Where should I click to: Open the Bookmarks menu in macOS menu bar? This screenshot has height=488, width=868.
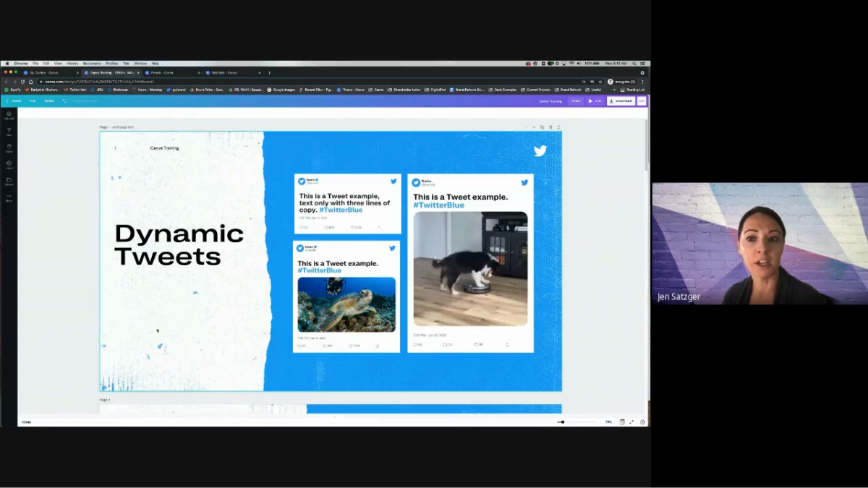[92, 63]
